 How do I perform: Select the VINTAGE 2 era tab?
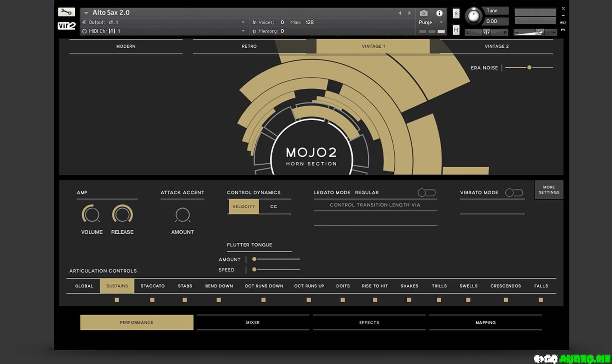point(497,46)
